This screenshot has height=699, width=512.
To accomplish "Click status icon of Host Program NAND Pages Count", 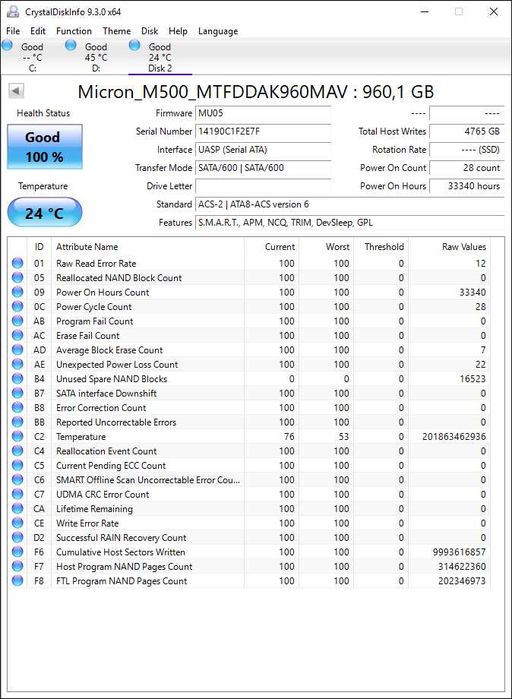I will pyautogui.click(x=17, y=566).
